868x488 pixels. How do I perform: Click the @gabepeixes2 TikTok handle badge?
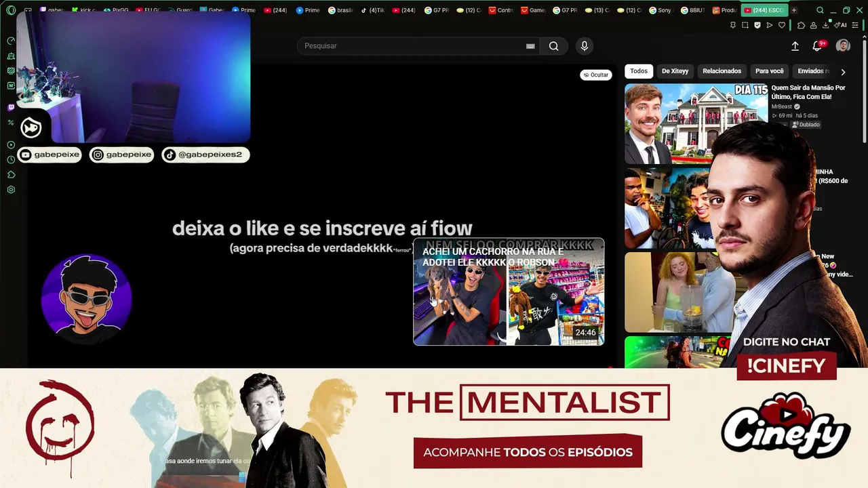[x=205, y=155]
